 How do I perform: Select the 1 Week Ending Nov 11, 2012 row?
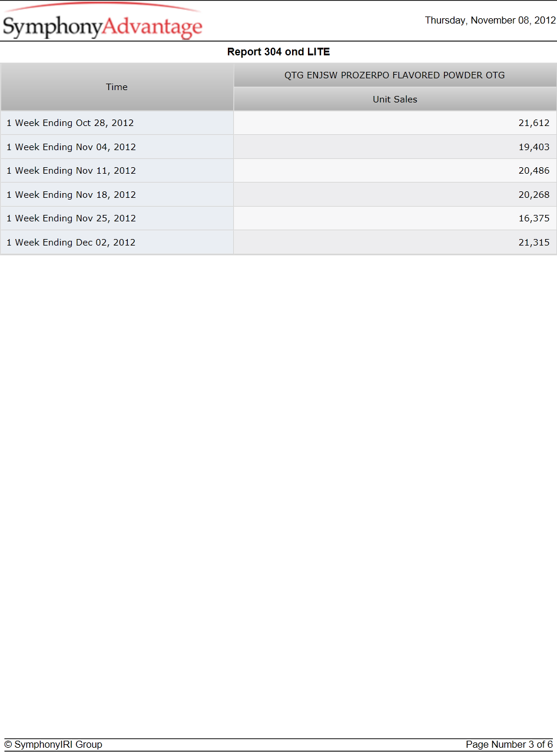[278, 171]
